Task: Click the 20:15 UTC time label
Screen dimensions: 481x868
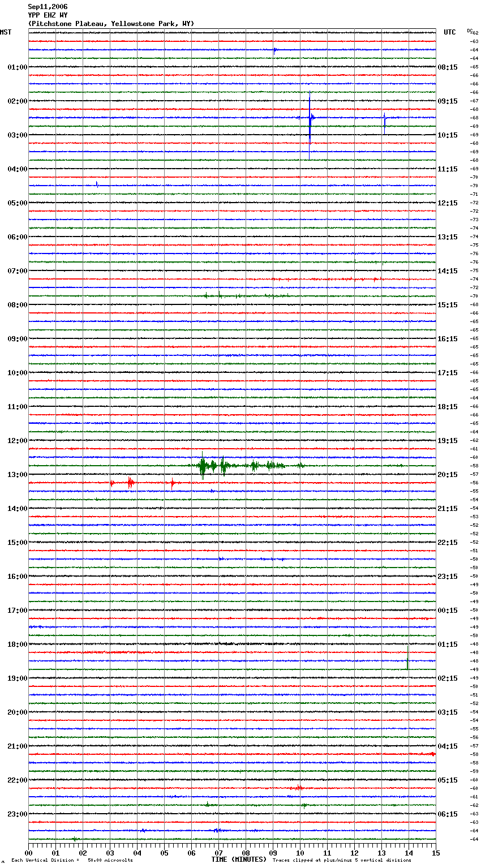Action: tap(448, 475)
